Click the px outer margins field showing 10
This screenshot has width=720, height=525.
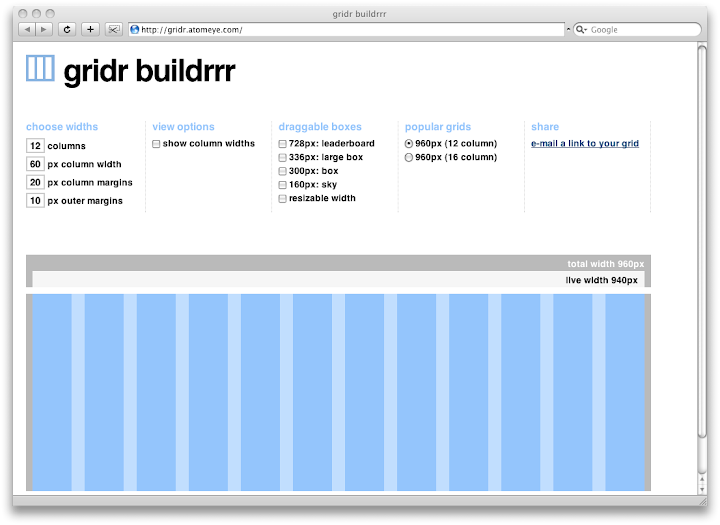click(35, 201)
